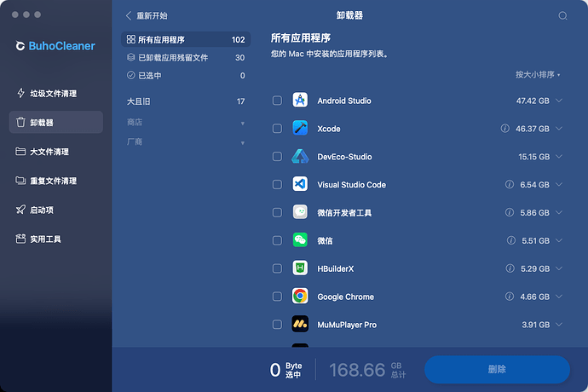The width and height of the screenshot is (588, 392).
Task: Check the Android Studio checkbox
Action: (277, 101)
